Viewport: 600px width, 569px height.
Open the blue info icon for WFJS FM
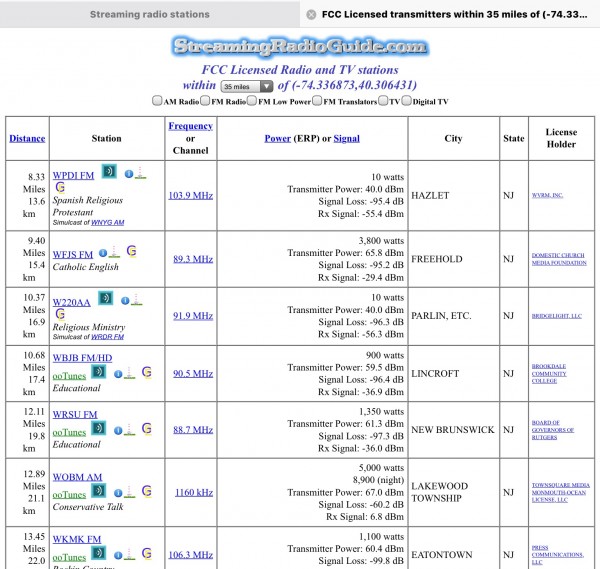103,253
